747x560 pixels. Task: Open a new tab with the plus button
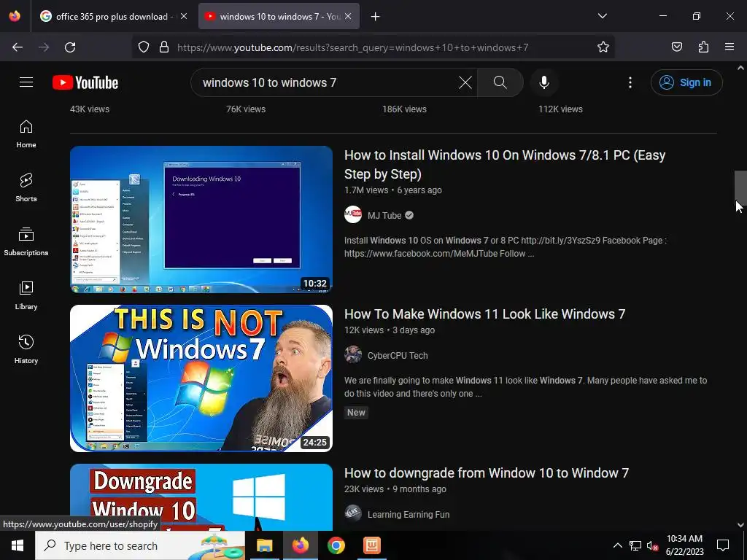click(x=376, y=17)
